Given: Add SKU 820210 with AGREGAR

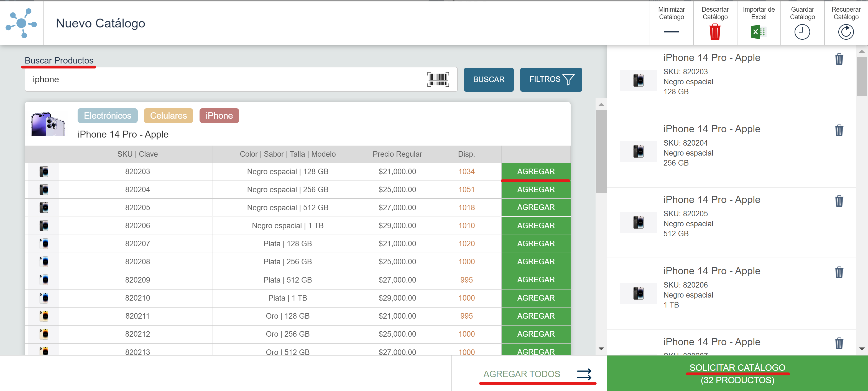Looking at the screenshot, I should point(536,298).
